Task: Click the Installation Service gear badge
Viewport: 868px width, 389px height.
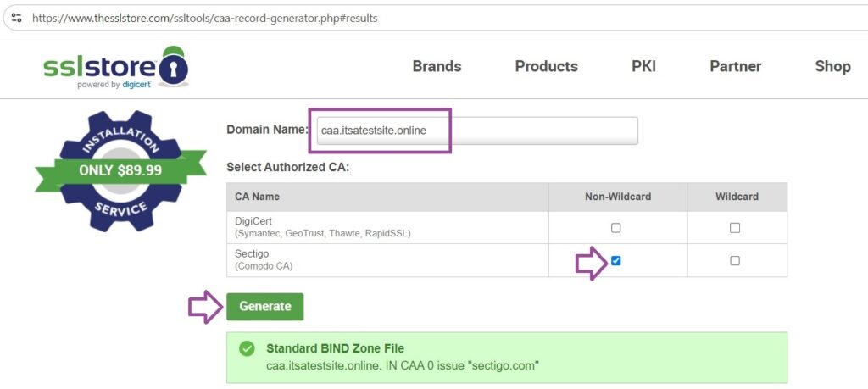Action: point(120,170)
